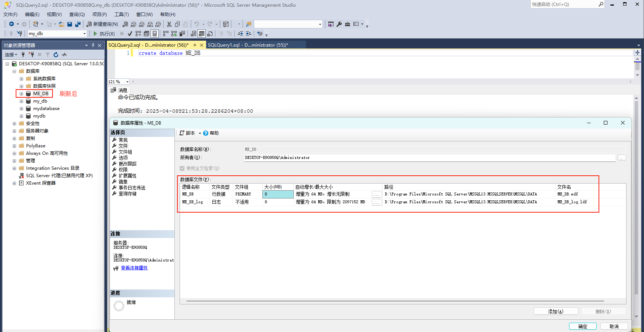Click autogrowth ellipsis button for ME_DB_log row
The width and height of the screenshot is (644, 332).
click(x=376, y=202)
